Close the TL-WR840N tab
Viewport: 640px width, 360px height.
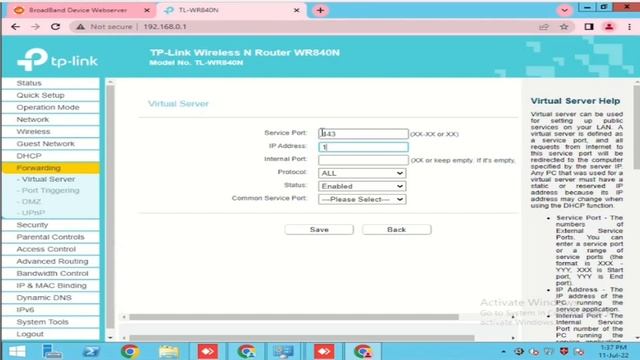click(x=297, y=10)
